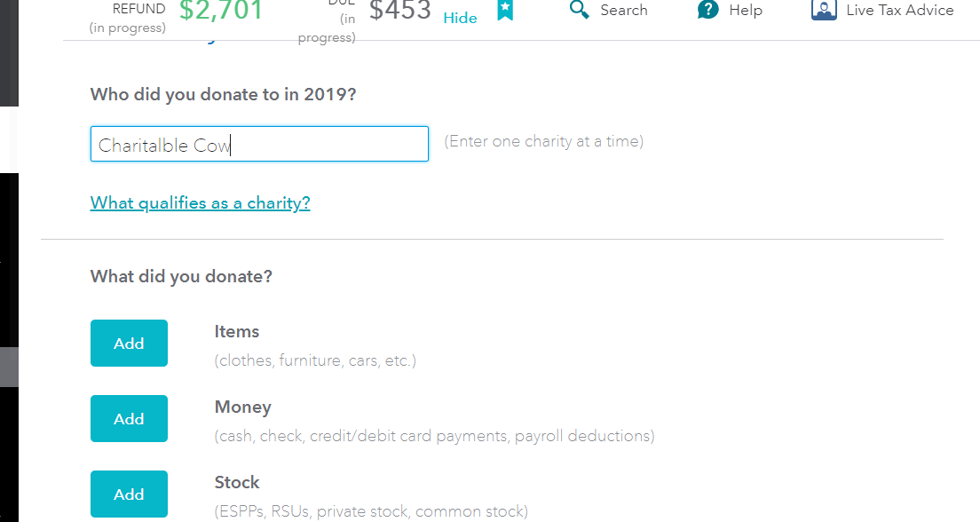The width and height of the screenshot is (980, 522).
Task: Focus the charity name input field
Action: pyautogui.click(x=259, y=145)
